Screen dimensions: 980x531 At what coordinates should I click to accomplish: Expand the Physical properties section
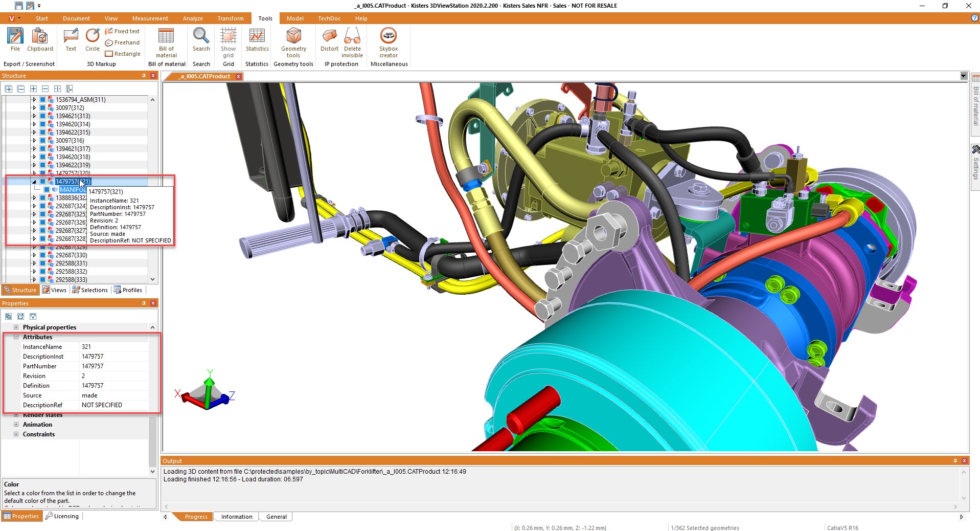(x=16, y=327)
